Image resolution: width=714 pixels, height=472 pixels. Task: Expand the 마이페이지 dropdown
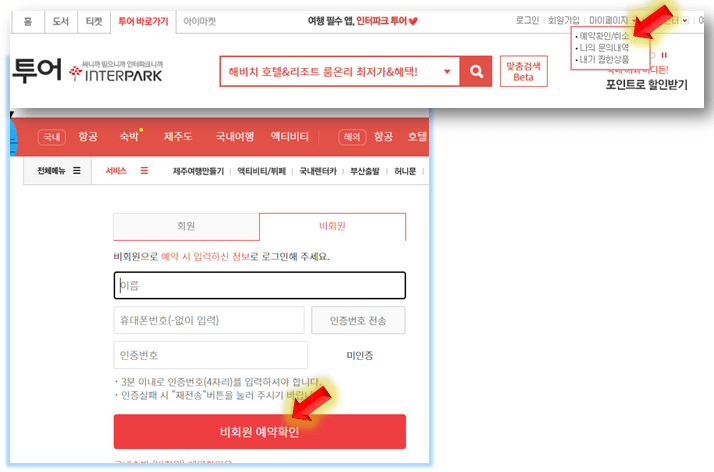coord(634,20)
